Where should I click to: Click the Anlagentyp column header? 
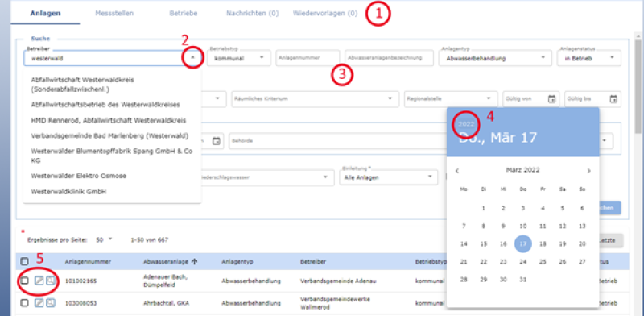[x=237, y=262]
